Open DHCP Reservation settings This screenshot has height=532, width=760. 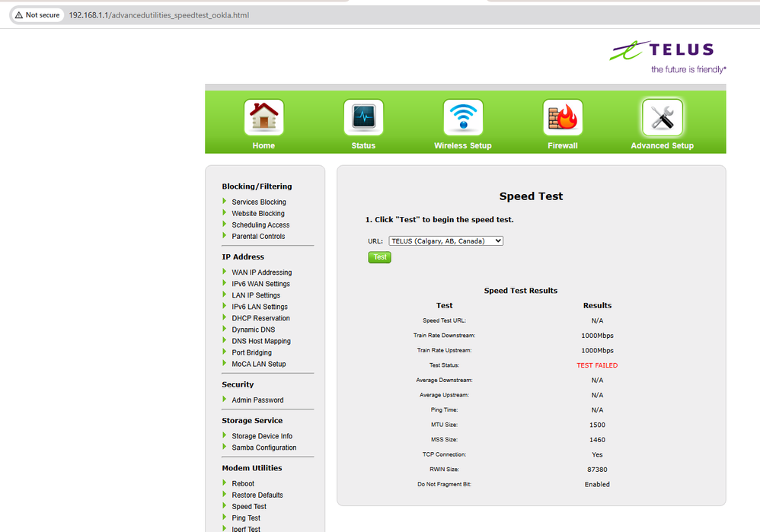click(x=260, y=318)
